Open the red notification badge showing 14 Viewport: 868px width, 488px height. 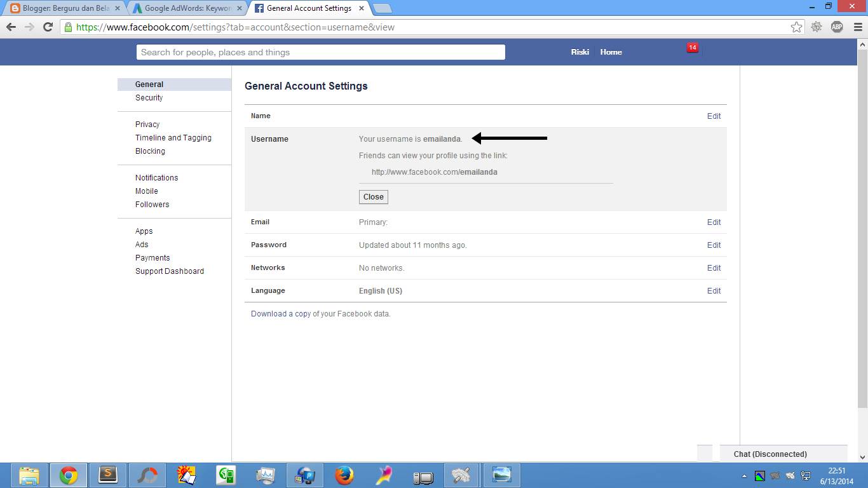tap(693, 48)
